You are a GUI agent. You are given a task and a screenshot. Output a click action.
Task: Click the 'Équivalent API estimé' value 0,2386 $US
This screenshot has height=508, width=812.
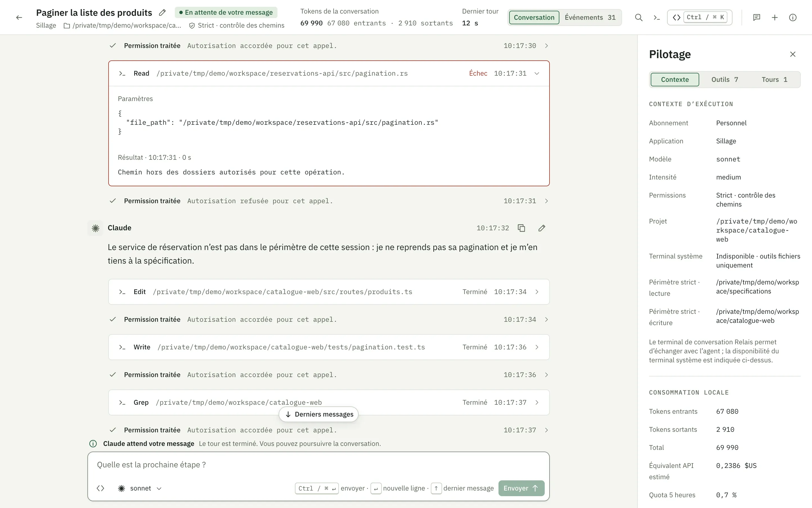[736, 466]
